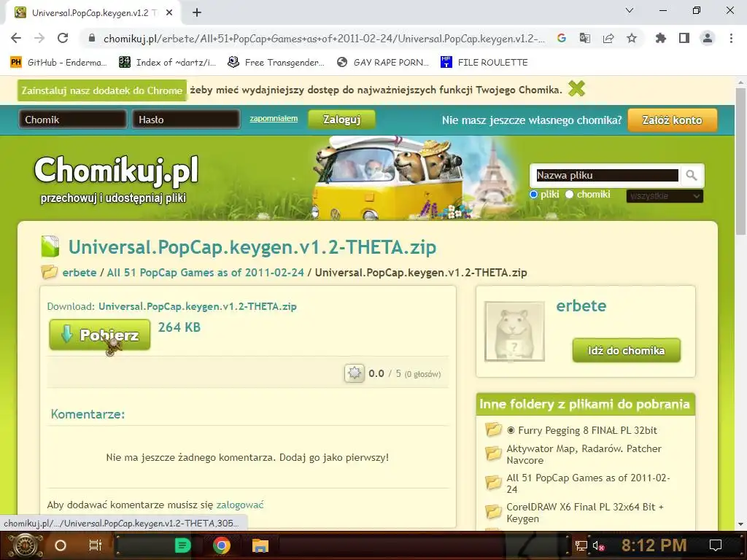Open the Chrome profile avatar
The image size is (747, 560).
pos(708,38)
